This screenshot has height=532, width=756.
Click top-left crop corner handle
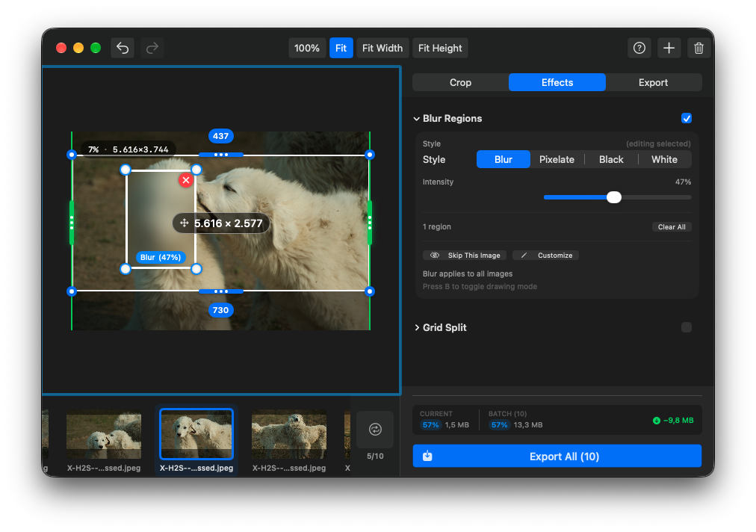pos(72,155)
